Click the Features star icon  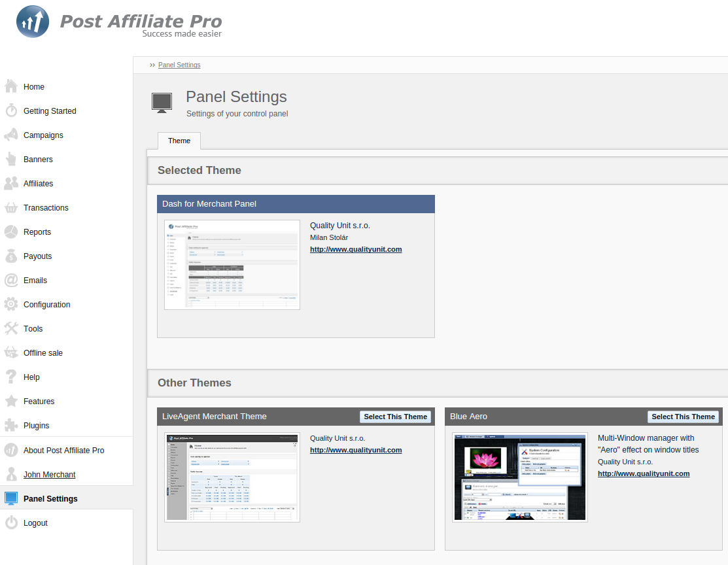(x=11, y=401)
